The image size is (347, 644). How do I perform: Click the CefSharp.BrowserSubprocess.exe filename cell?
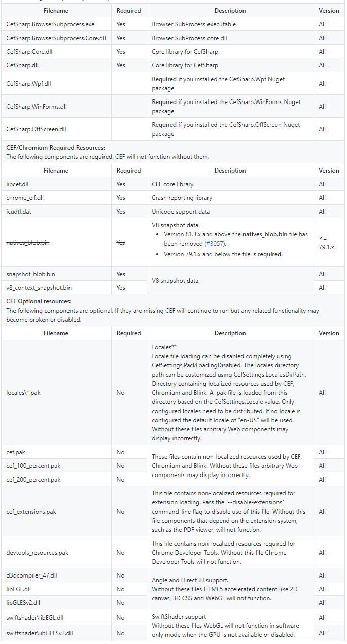tap(50, 24)
